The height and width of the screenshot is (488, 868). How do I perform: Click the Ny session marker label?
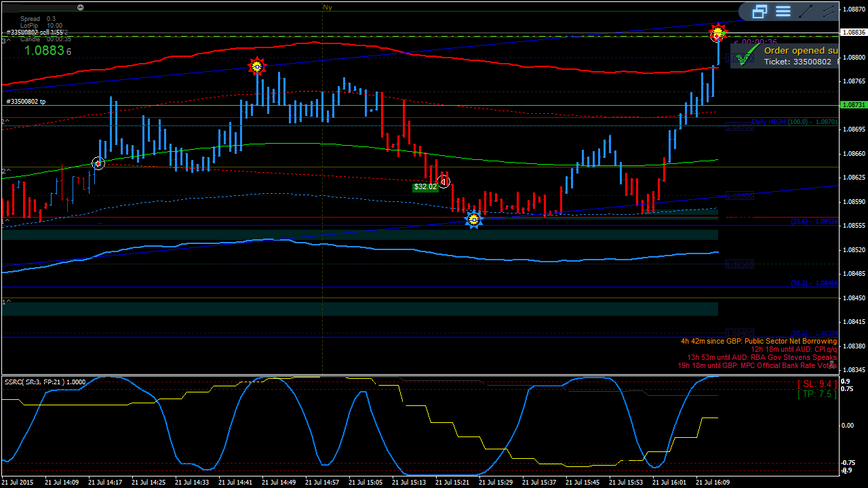(x=328, y=7)
